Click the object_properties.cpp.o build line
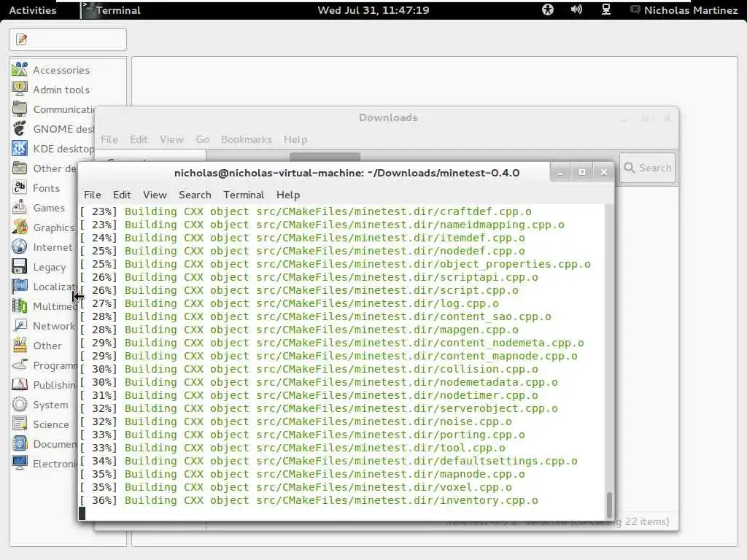The image size is (747, 560). (335, 264)
